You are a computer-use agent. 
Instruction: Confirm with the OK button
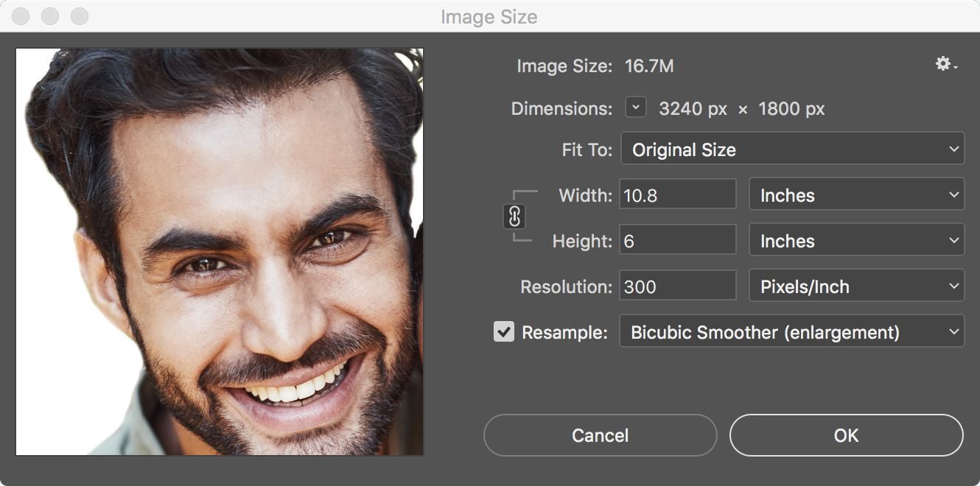tap(846, 435)
